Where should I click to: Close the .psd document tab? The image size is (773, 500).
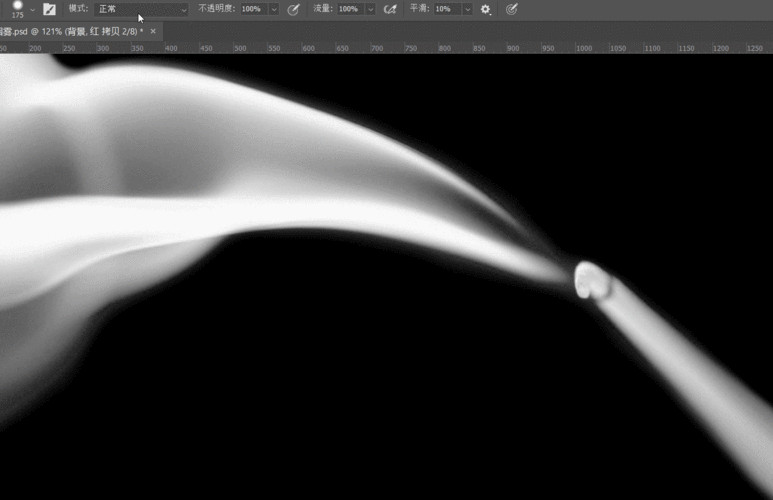pos(153,31)
